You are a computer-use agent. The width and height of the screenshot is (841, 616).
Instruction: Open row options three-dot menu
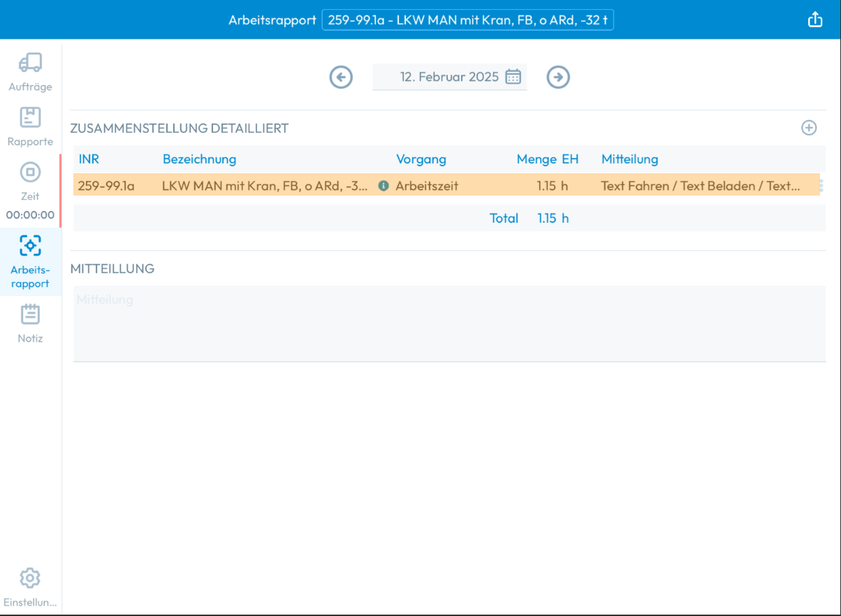tap(821, 186)
